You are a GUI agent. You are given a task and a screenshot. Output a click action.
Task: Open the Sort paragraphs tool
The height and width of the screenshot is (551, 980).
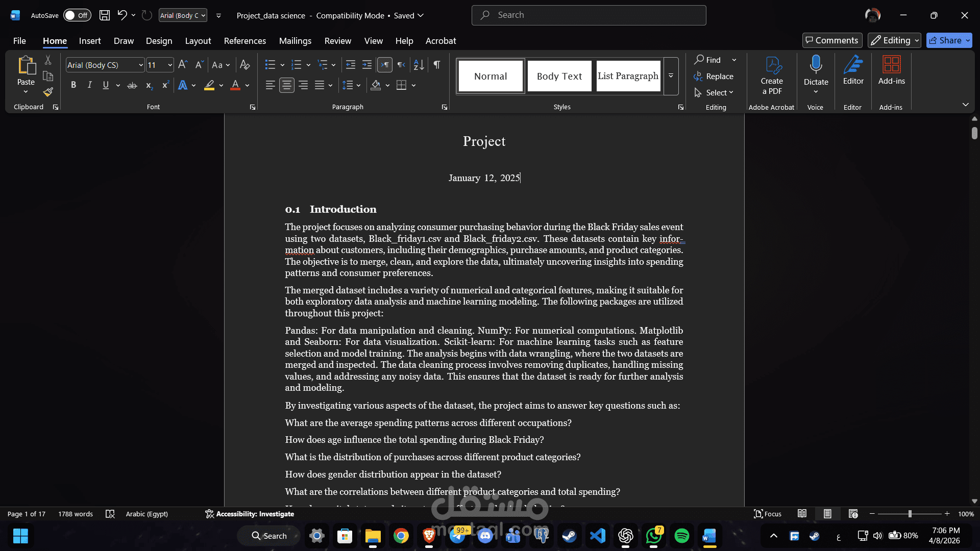419,65
